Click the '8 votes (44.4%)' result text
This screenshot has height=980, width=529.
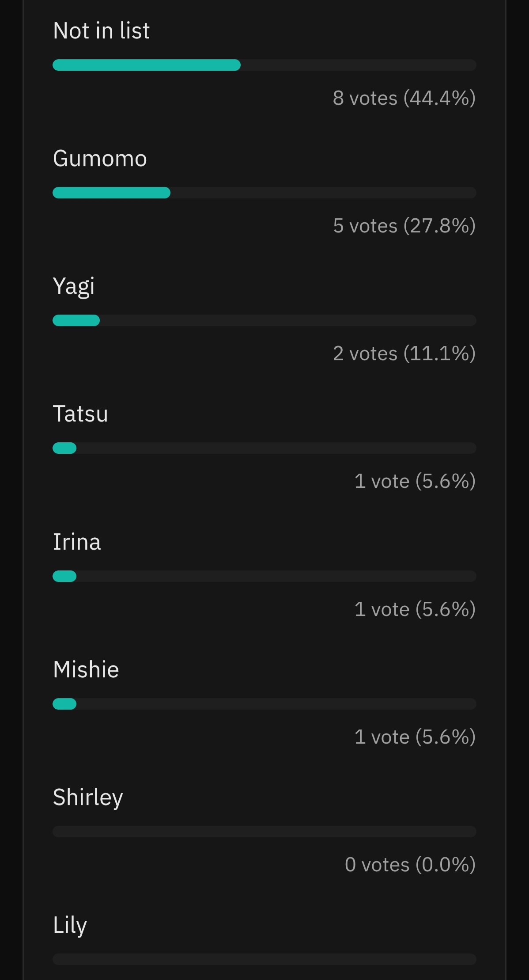click(404, 98)
